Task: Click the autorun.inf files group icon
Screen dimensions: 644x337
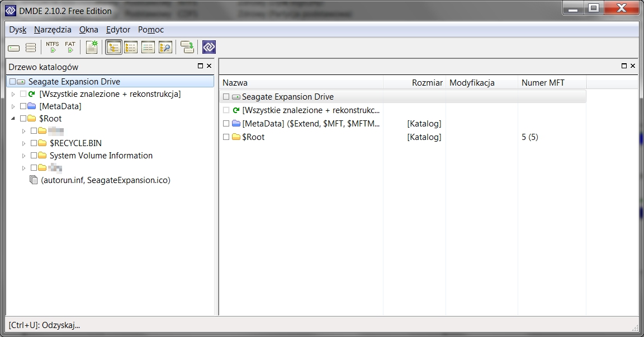Action: (x=34, y=180)
